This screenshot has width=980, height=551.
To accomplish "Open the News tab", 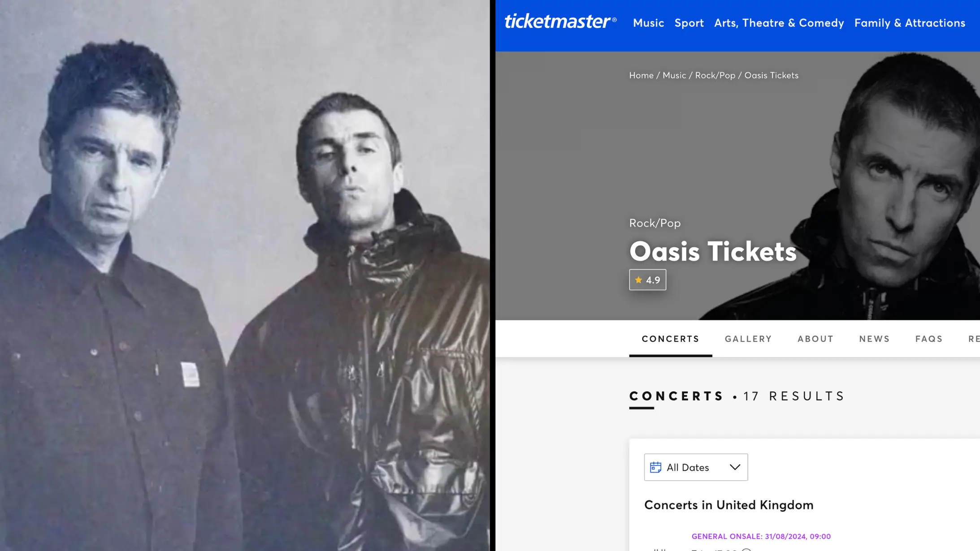I will (874, 339).
